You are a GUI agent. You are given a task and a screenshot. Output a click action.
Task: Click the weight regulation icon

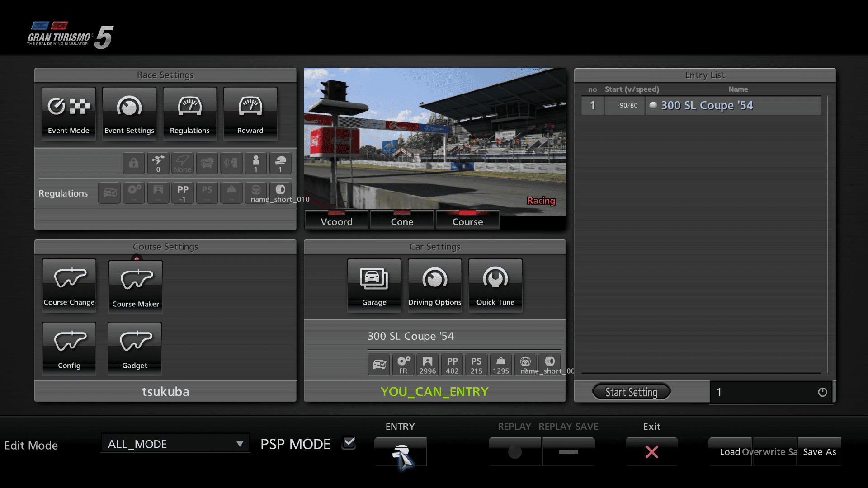(231, 193)
